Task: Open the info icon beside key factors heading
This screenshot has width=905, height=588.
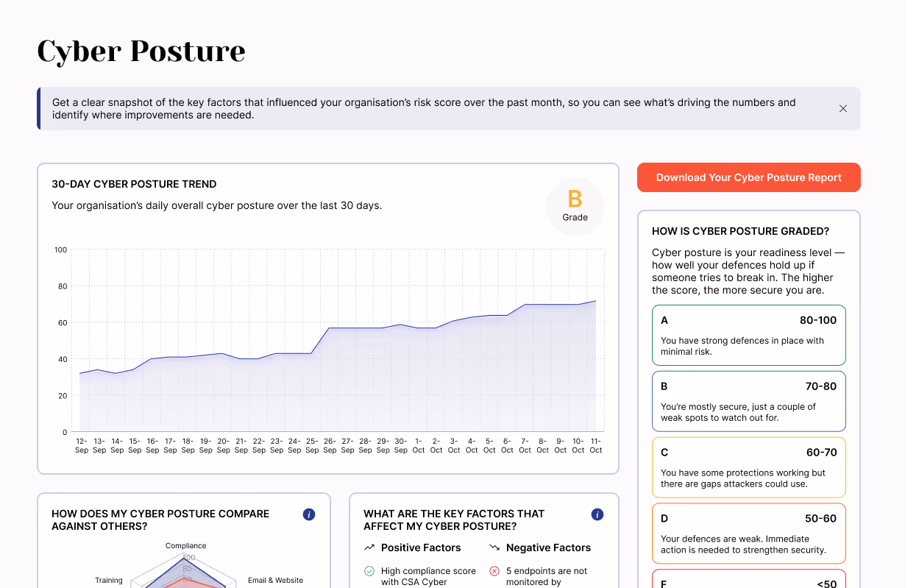Action: (597, 514)
